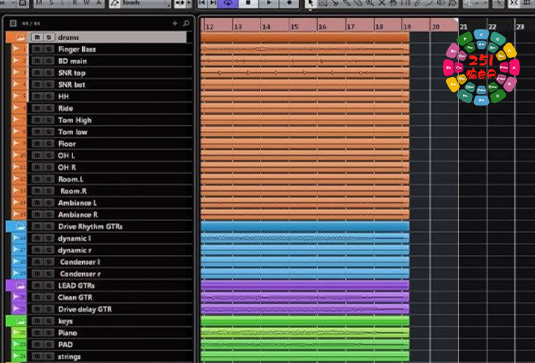Select the Mute X tool
The width and height of the screenshot is (535, 363).
click(x=382, y=3)
